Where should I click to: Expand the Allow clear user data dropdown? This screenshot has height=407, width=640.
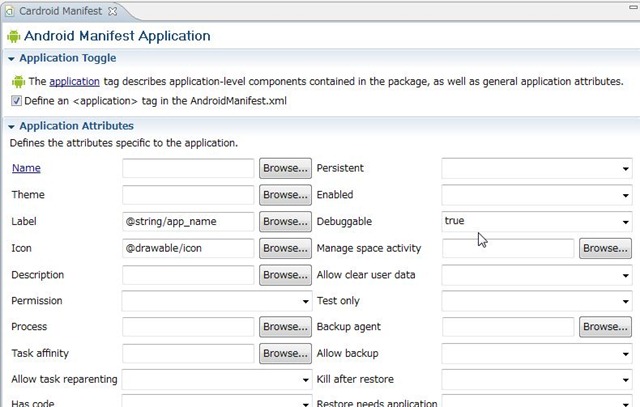point(625,275)
